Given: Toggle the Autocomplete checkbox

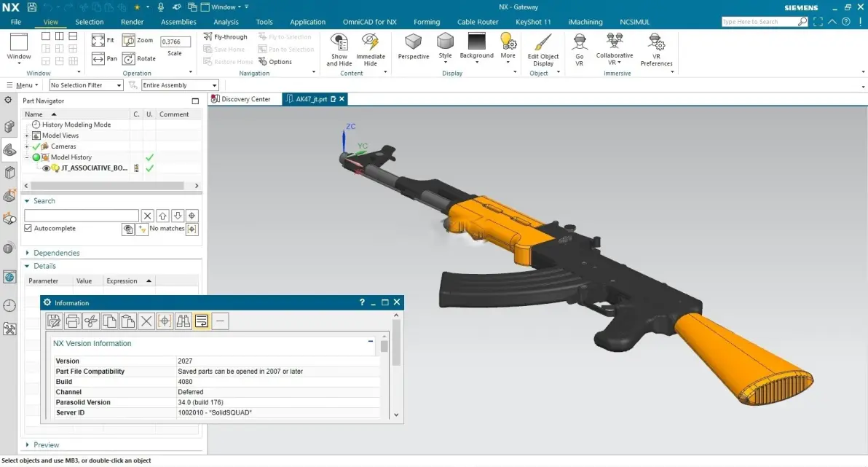Looking at the screenshot, I should tap(28, 228).
